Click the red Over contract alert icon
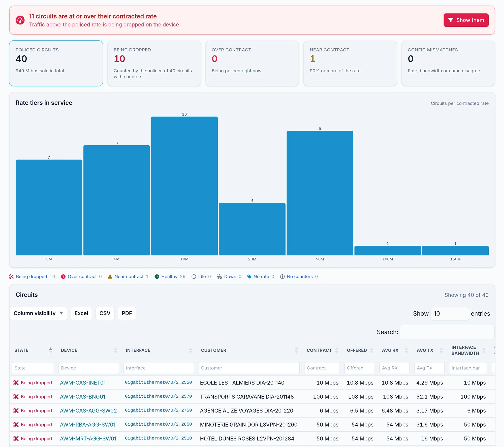 coord(63,277)
